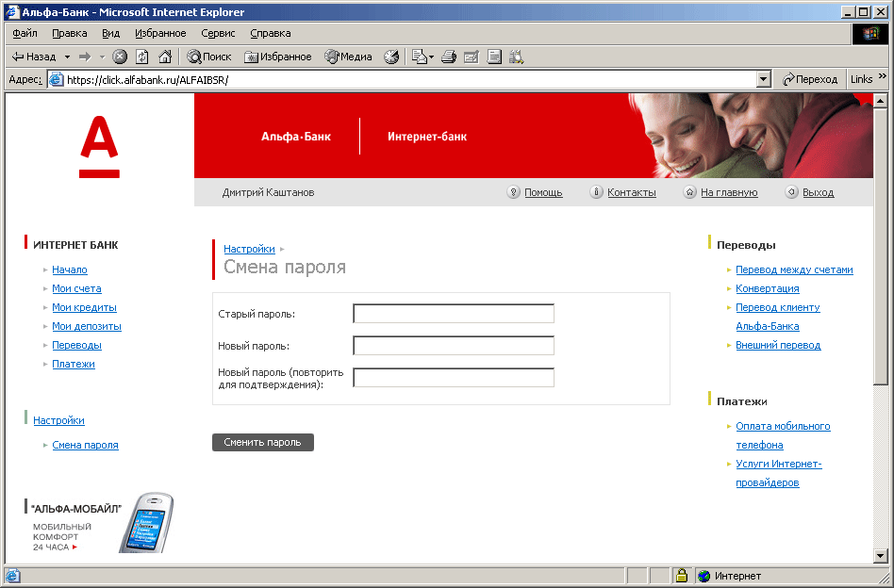
Task: Click the Интернет zone globe icon
Action: point(704,576)
